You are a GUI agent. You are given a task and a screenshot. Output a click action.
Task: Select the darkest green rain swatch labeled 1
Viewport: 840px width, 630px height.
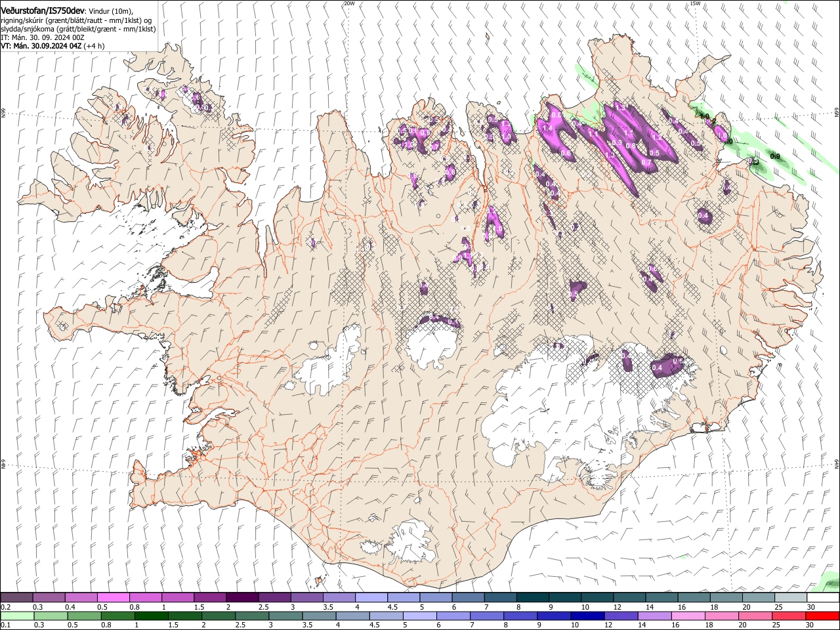152,616
